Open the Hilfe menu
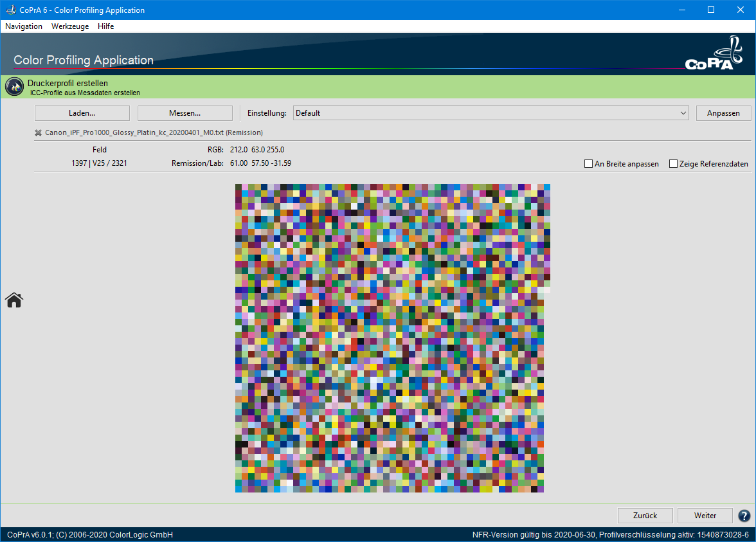The width and height of the screenshot is (756, 542). 106,26
